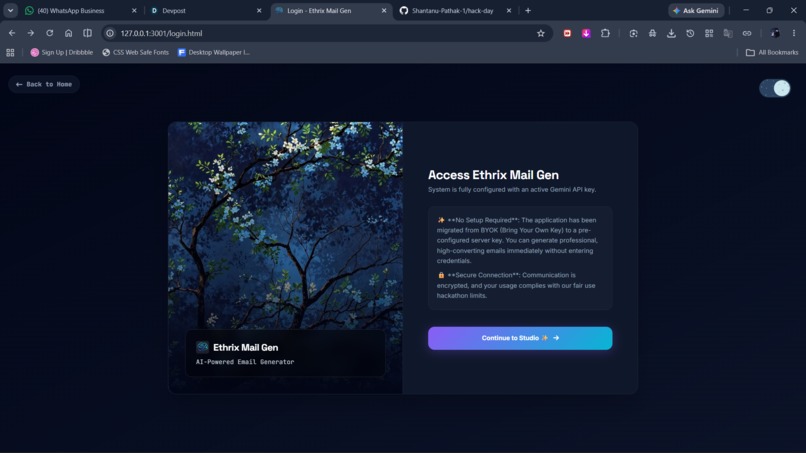Open the side panel split icon
806x453 pixels.
click(x=87, y=33)
